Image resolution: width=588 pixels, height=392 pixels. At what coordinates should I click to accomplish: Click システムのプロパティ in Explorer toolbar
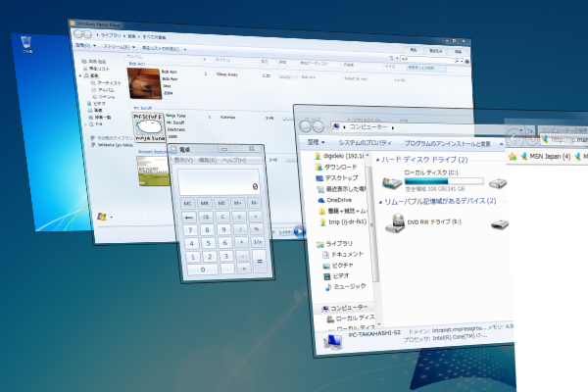click(365, 143)
